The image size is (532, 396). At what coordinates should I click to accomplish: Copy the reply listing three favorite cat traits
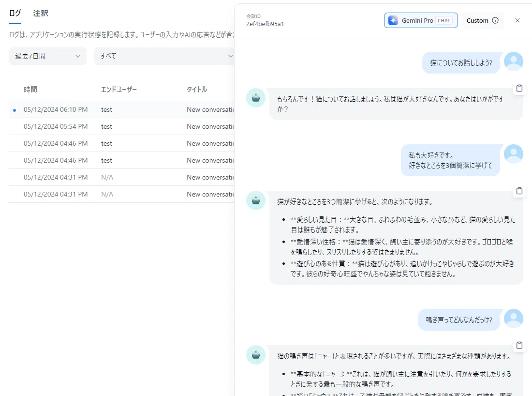coord(519,191)
